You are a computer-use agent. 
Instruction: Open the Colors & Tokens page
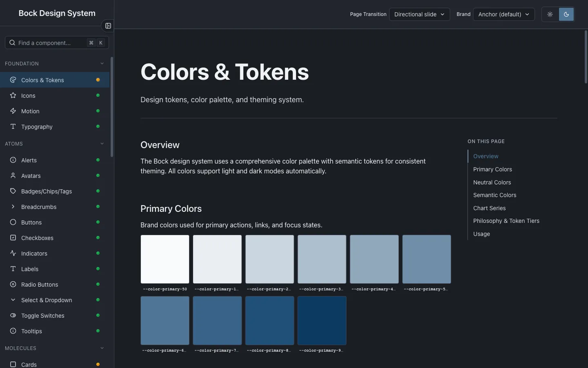55,80
